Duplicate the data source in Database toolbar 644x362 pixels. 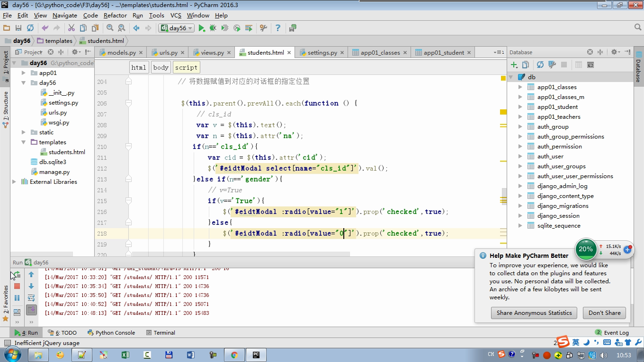[x=526, y=65]
